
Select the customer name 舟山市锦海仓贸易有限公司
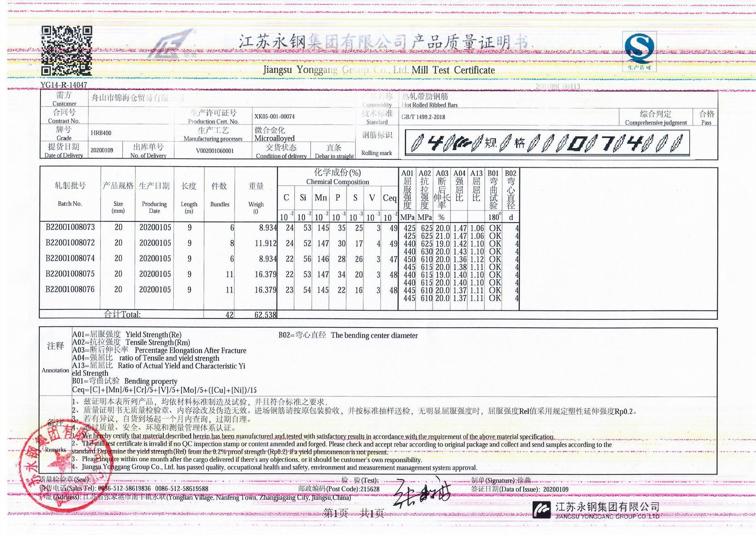[x=137, y=98]
